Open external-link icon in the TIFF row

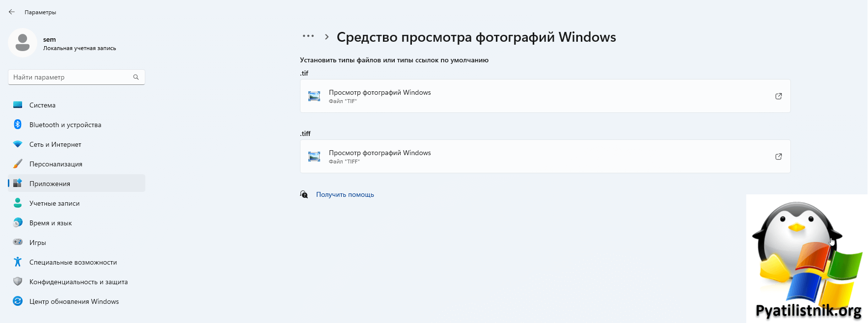[x=778, y=157]
